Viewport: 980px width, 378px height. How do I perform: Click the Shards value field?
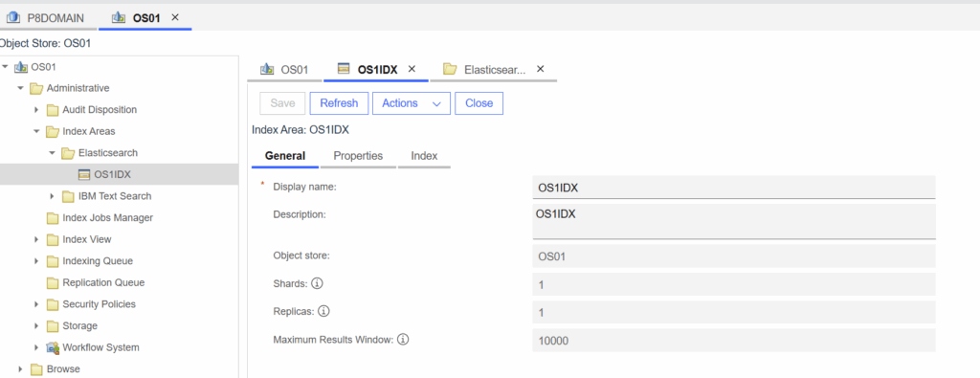[734, 284]
